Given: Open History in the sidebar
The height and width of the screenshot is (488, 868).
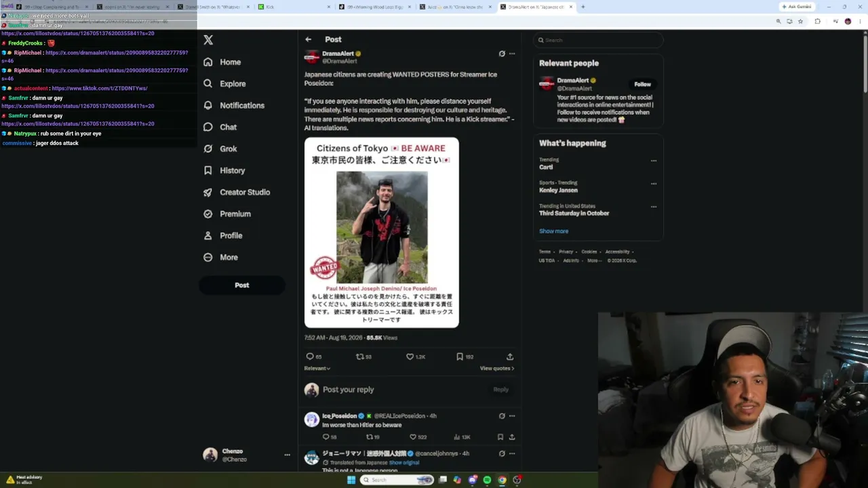Looking at the screenshot, I should pyautogui.click(x=224, y=171).
